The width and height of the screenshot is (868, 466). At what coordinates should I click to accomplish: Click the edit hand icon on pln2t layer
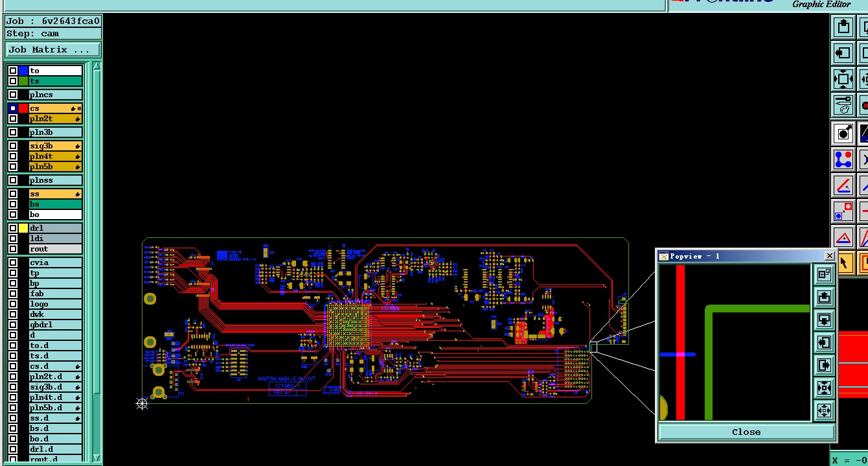click(x=78, y=119)
